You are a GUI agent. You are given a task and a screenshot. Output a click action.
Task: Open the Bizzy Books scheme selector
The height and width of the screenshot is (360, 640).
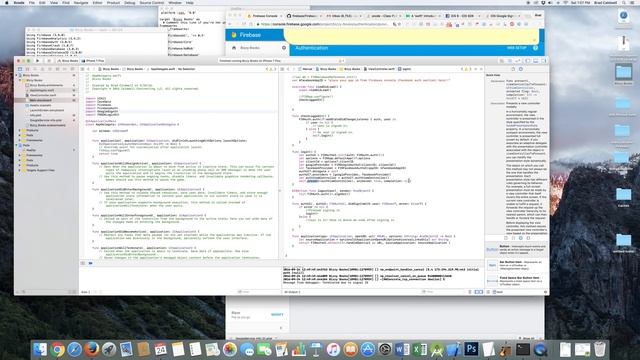click(x=68, y=61)
